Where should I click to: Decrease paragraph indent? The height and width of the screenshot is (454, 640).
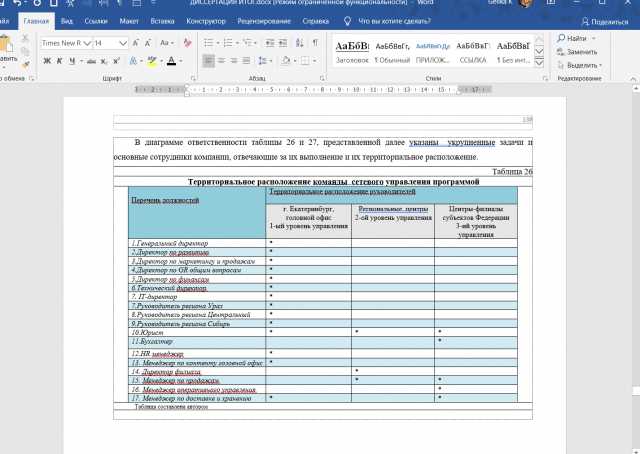click(x=270, y=43)
